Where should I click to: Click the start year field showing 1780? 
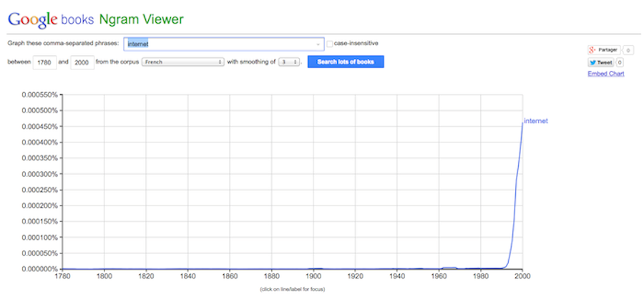44,62
